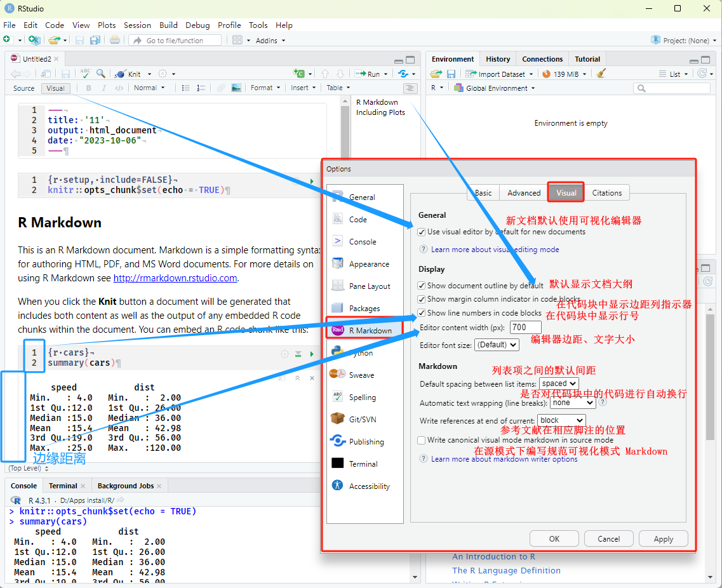The height and width of the screenshot is (588, 722).
Task: Open the Session menu
Action: pos(137,25)
